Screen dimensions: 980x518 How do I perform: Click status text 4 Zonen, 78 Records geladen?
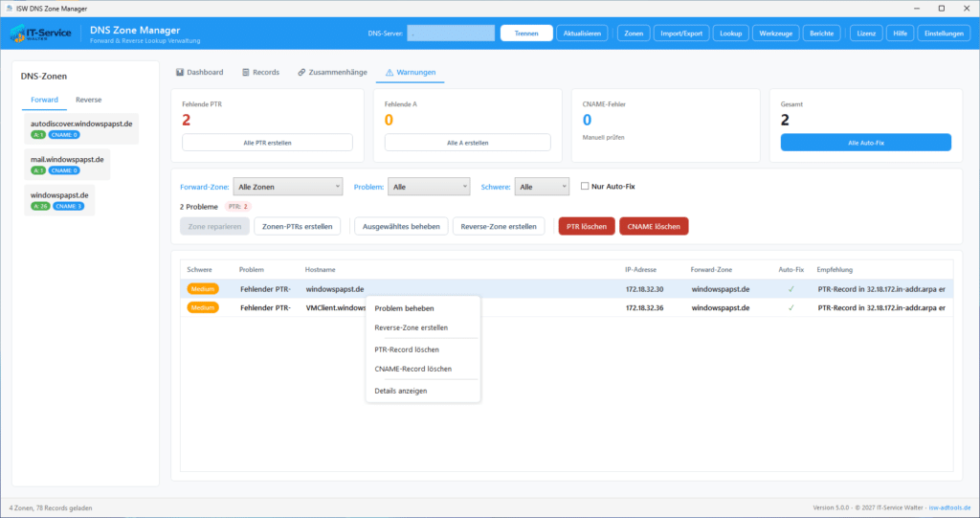pos(51,508)
